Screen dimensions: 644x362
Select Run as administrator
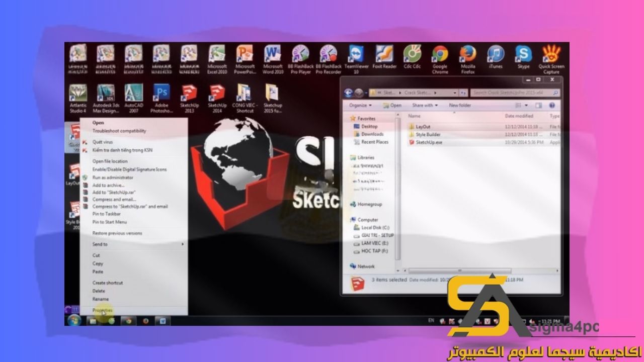pos(113,177)
